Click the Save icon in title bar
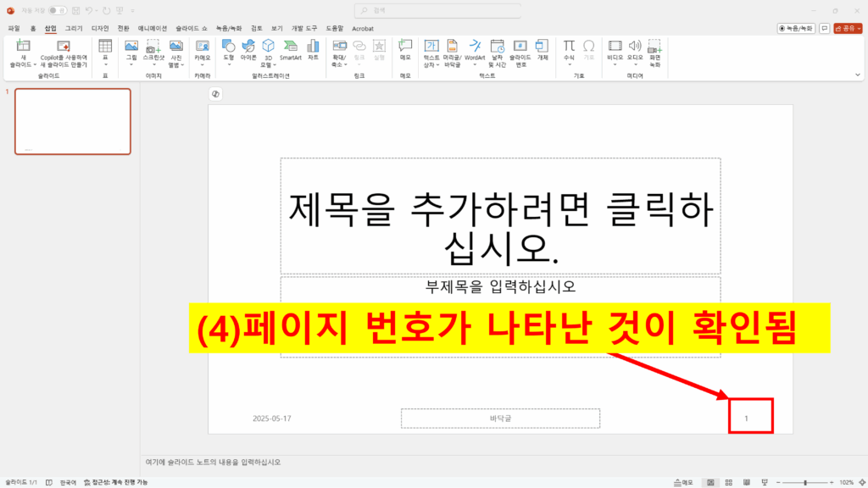The width and height of the screenshot is (868, 488). (75, 10)
